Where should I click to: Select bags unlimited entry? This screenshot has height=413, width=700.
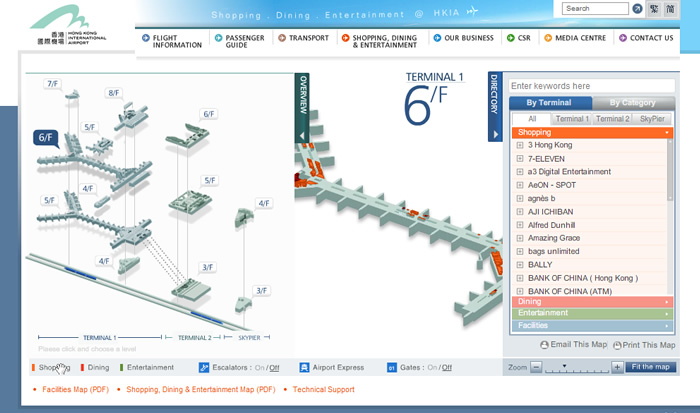click(x=554, y=251)
